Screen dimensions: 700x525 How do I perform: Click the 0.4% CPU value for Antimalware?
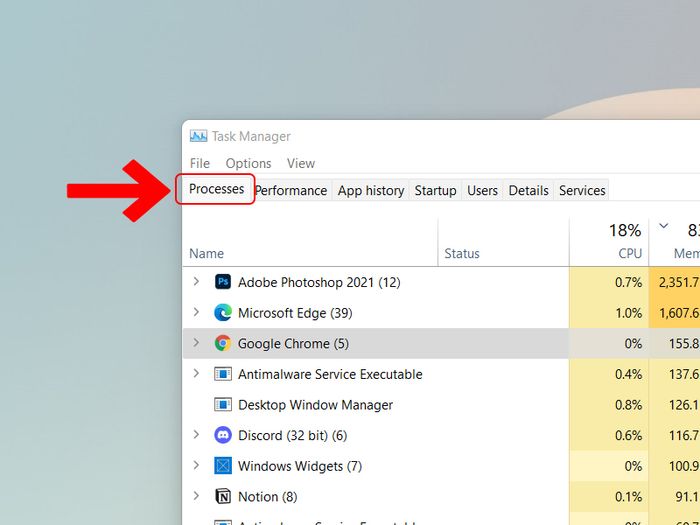coord(628,374)
